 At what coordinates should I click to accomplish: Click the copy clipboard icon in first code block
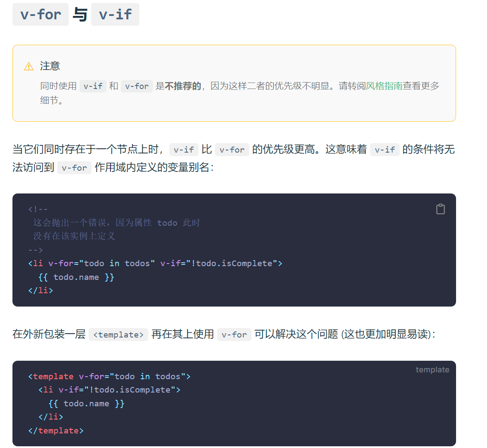[x=441, y=209]
